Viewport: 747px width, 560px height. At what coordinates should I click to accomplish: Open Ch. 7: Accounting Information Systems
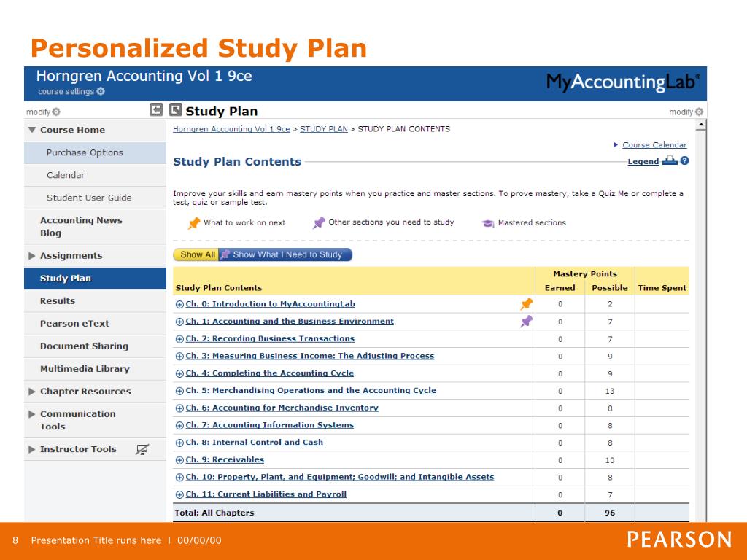click(270, 425)
